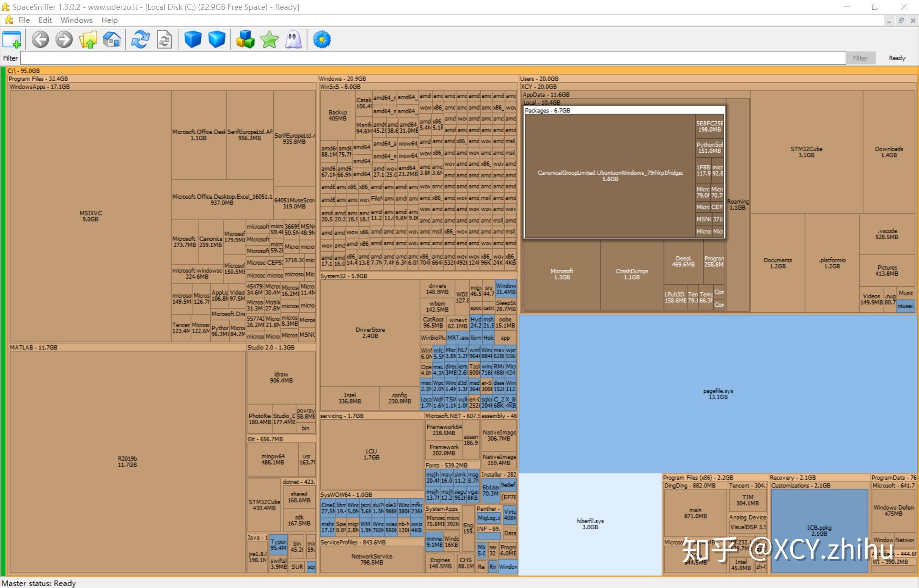Viewport: 919px width, 588px height.
Task: Click the SpaceSniffer icon beside File menu
Action: pos(9,20)
